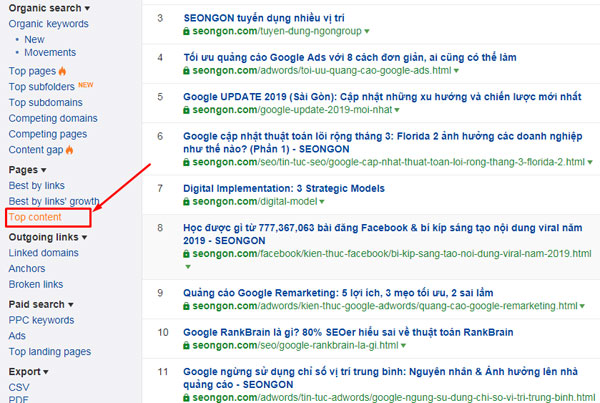The height and width of the screenshot is (403, 600).
Task: Open dropdown arrow below bi-kip-sang-tao-noi-dung-viral URL
Action: pos(188,267)
